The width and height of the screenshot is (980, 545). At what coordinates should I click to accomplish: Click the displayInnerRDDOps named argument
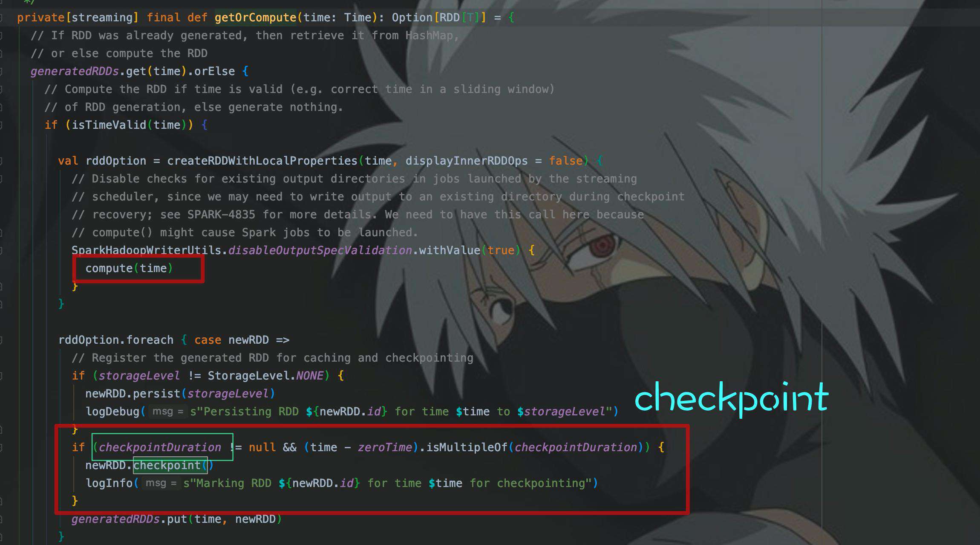click(467, 161)
